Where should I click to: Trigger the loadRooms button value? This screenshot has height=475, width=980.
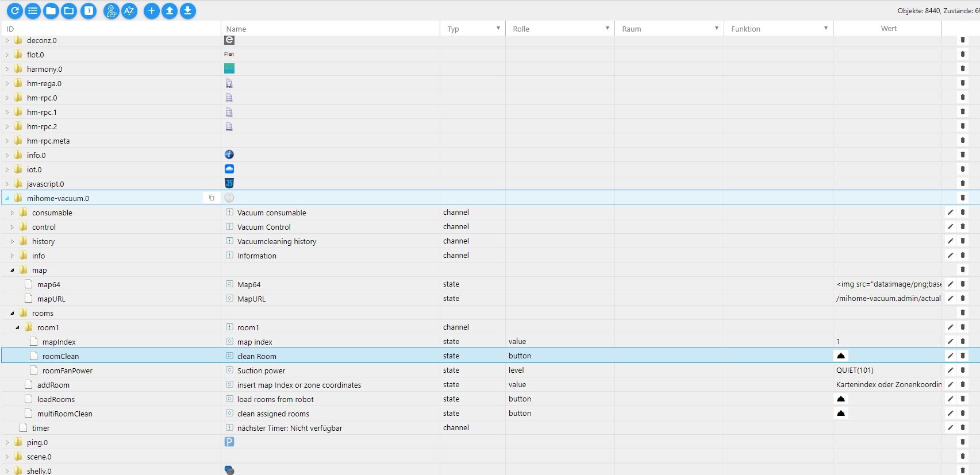click(841, 399)
